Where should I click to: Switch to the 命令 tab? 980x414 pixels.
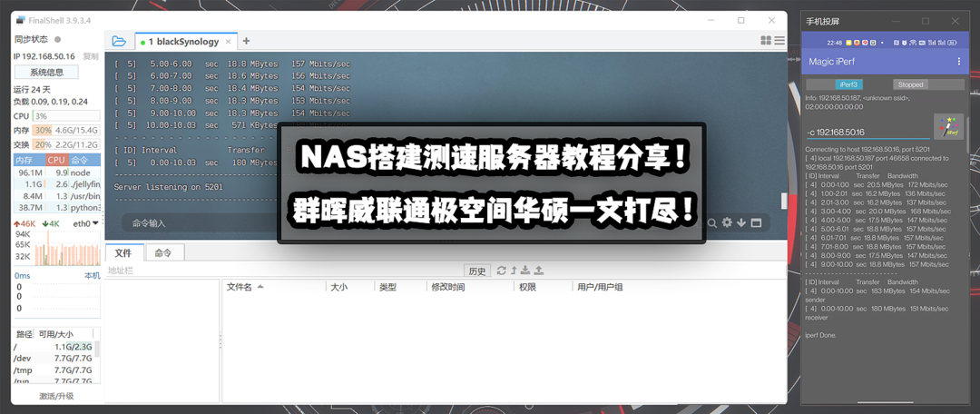pos(163,252)
